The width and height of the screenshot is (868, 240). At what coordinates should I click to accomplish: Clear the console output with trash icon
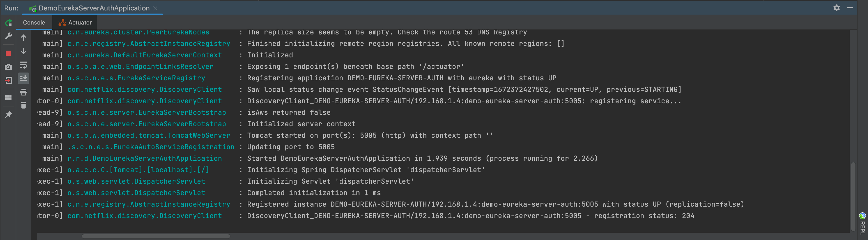tap(24, 105)
